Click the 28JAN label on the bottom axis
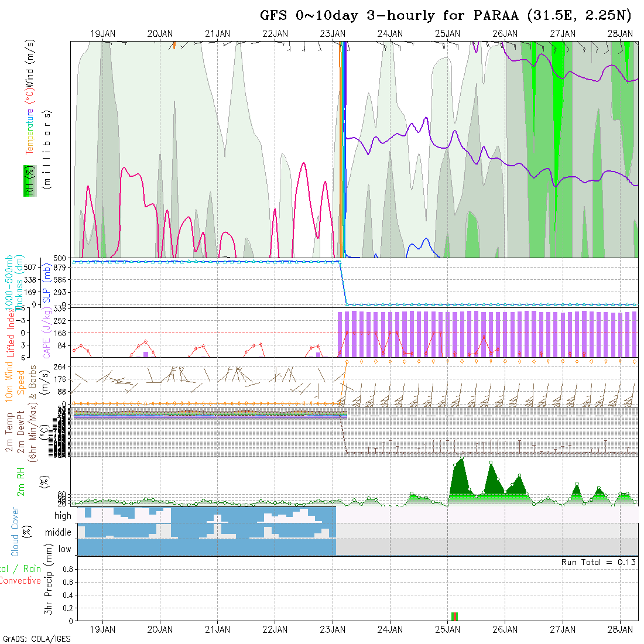Viewport: 644px width, 644px height. click(619, 629)
